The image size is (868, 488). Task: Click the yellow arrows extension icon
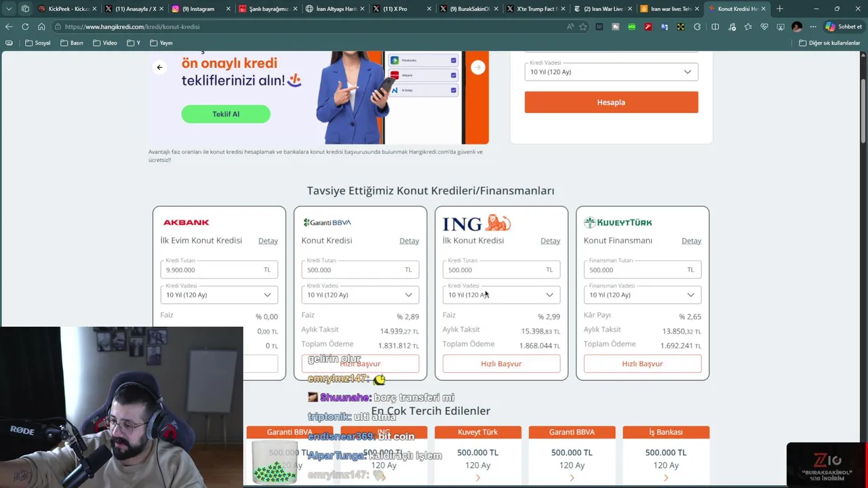click(x=681, y=26)
